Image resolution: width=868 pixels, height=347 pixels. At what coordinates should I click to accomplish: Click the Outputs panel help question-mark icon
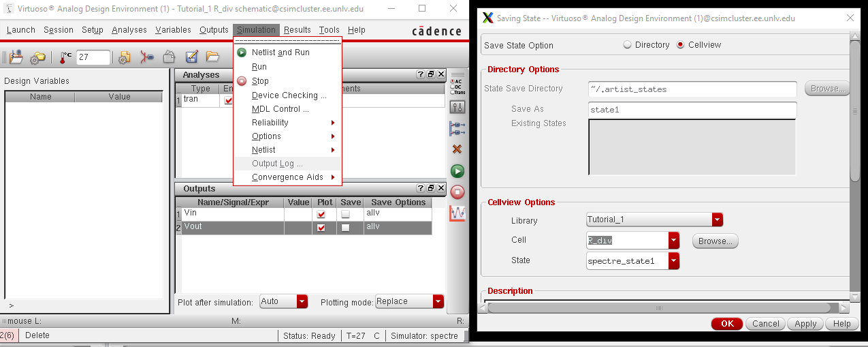click(421, 189)
